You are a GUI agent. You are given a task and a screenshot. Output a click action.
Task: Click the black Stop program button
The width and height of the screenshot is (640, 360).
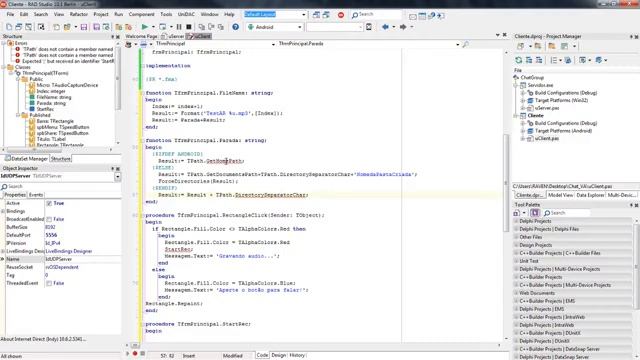click(x=189, y=27)
